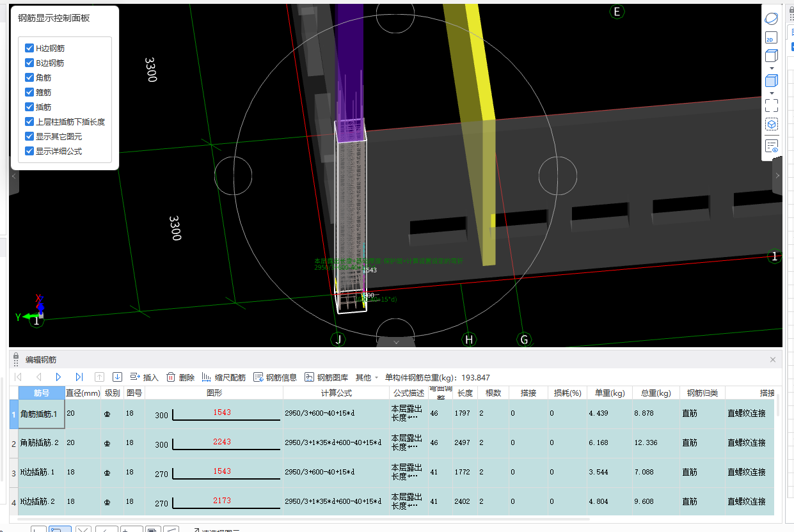Click 删除 to delete the rebar row
Screen dimensions: 794x532
(180, 377)
